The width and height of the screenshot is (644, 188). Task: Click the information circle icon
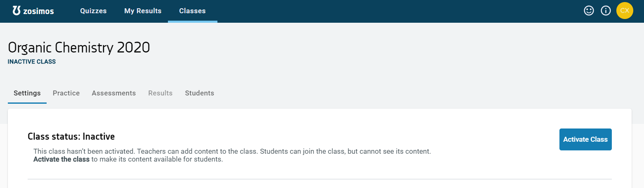[606, 11]
